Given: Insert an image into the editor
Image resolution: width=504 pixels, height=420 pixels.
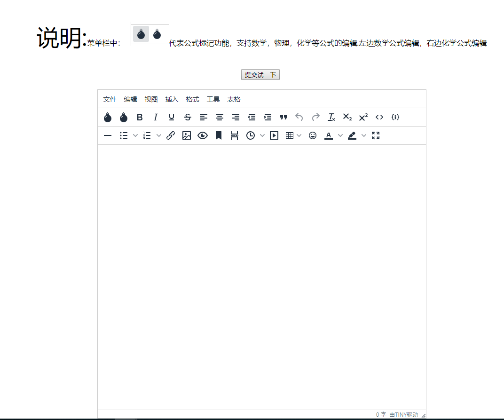Looking at the screenshot, I should [187, 135].
